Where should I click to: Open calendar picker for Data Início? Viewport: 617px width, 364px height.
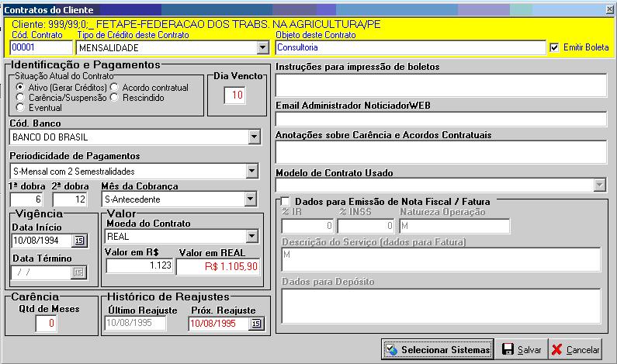[78, 241]
